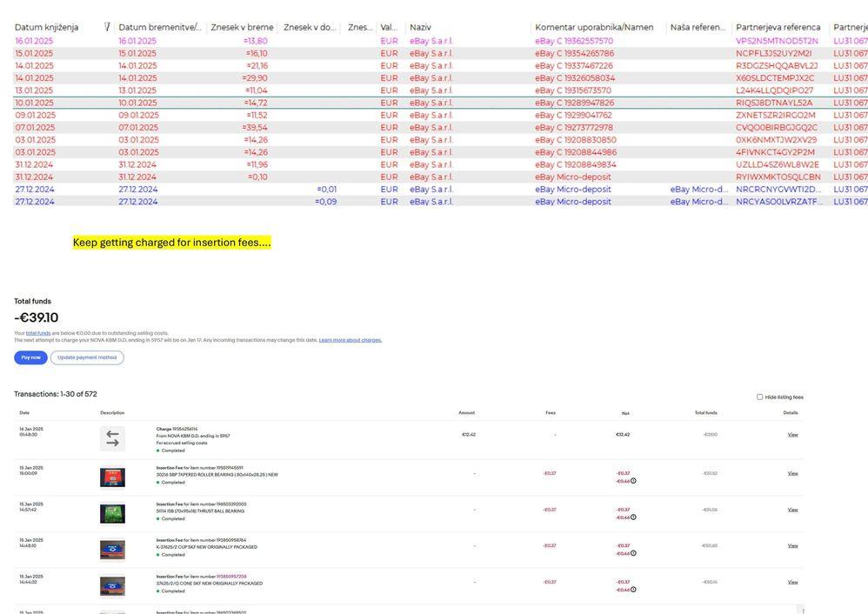This screenshot has height=614, width=868.
Task: Click the Date column header in transactions
Action: tap(24, 412)
